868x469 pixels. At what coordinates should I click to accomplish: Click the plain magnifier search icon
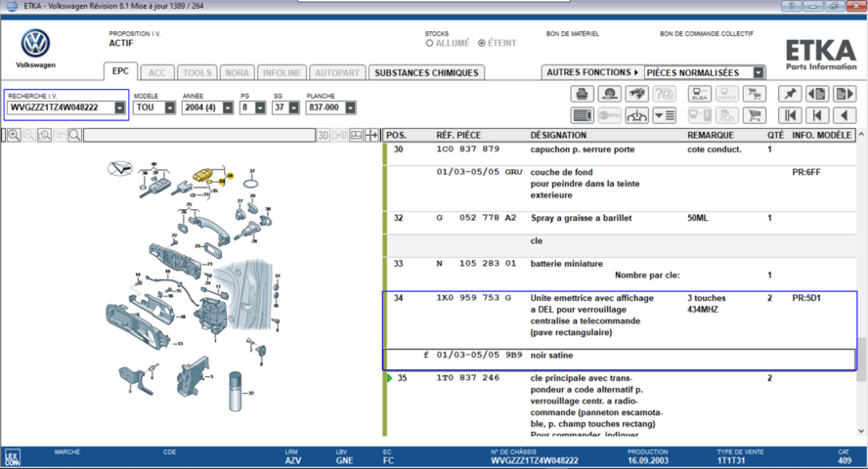[74, 135]
